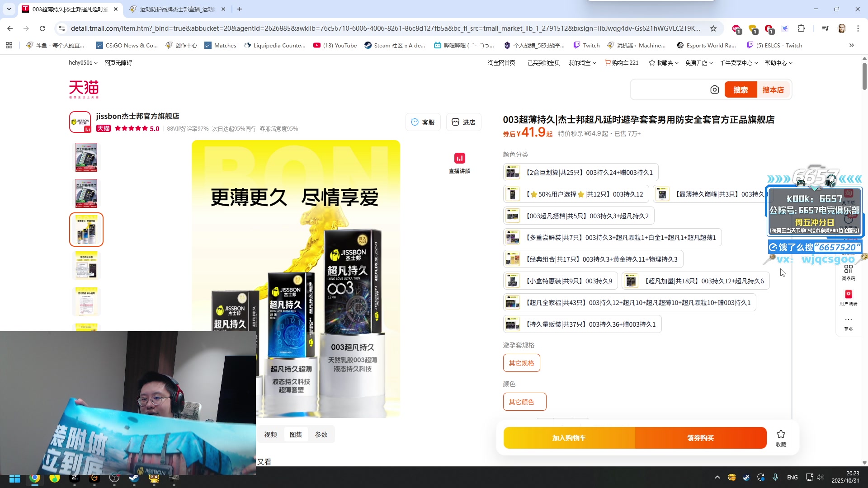This screenshot has width=868, height=488.
Task: Open Steam from the system tray
Action: click(745, 477)
